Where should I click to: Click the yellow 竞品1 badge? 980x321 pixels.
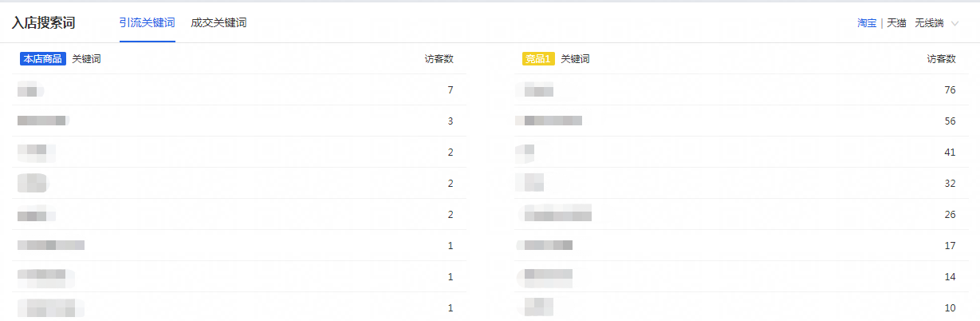pyautogui.click(x=538, y=59)
